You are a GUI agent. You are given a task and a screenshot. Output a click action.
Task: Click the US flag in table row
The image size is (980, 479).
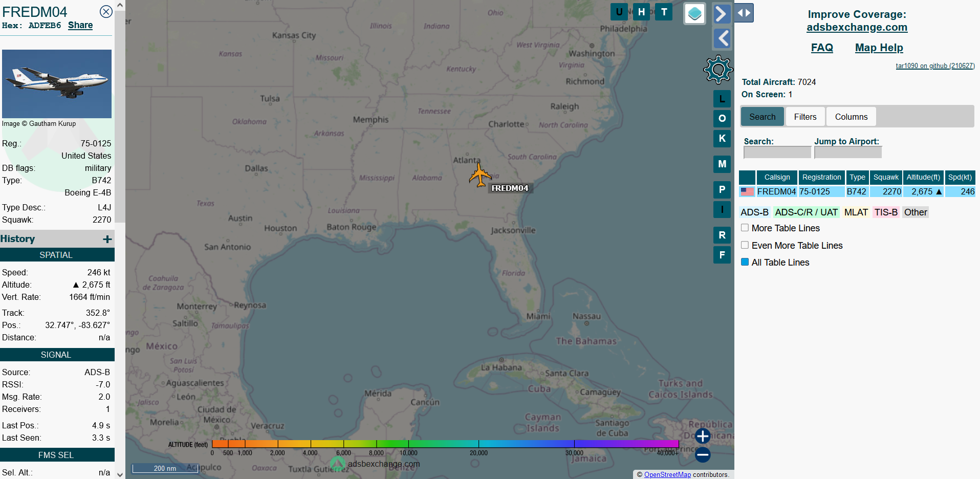pos(747,191)
